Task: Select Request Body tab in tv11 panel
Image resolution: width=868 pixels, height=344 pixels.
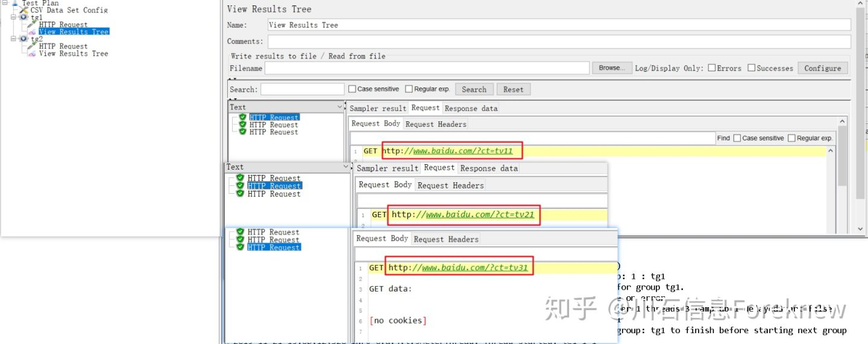Action: point(376,123)
